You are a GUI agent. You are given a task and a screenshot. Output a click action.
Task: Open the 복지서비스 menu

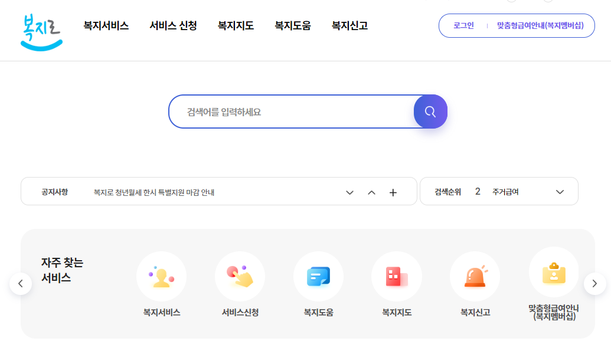tap(104, 26)
